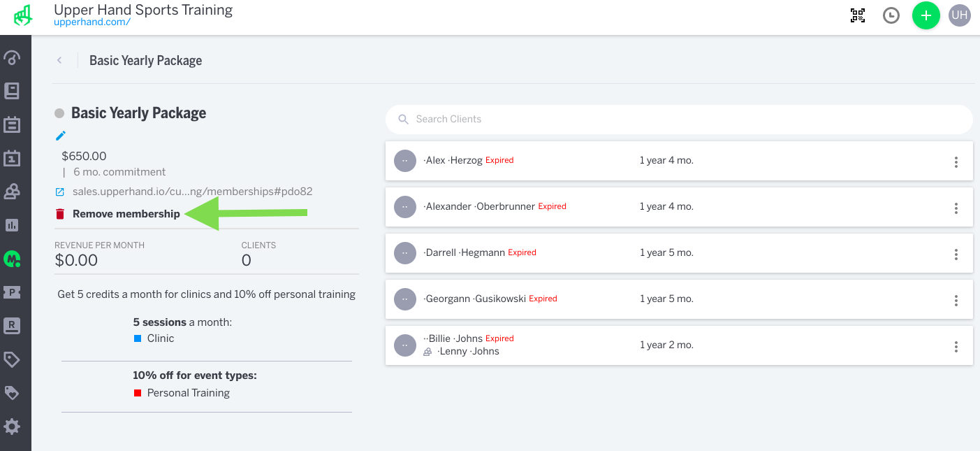Open the clients people icon in sidebar

click(x=12, y=192)
